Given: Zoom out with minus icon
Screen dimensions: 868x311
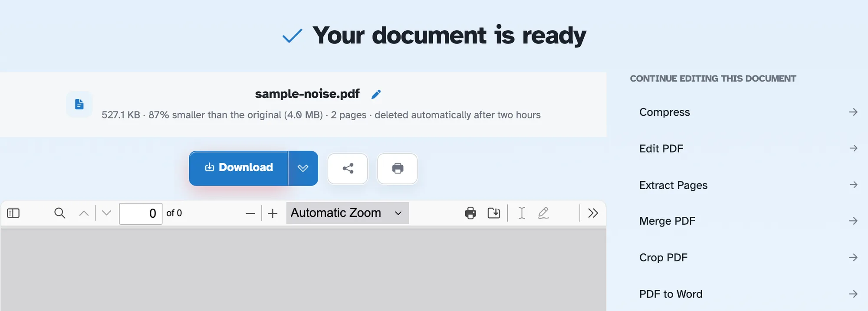Looking at the screenshot, I should (250, 213).
